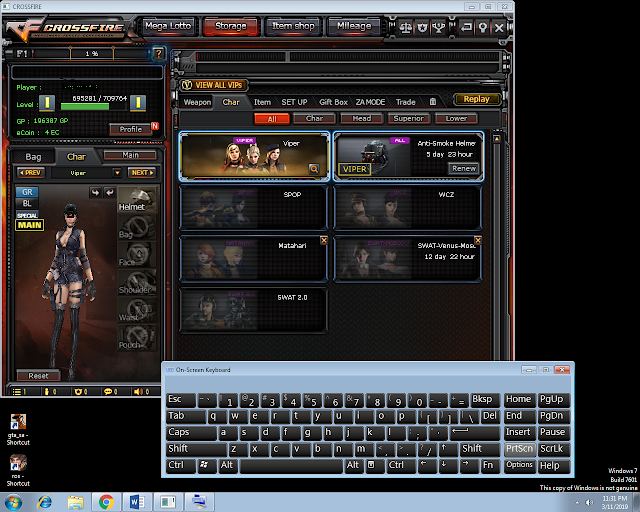Select the Waist equipment slot
Image resolution: width=640 pixels, height=512 pixels.
(138, 309)
